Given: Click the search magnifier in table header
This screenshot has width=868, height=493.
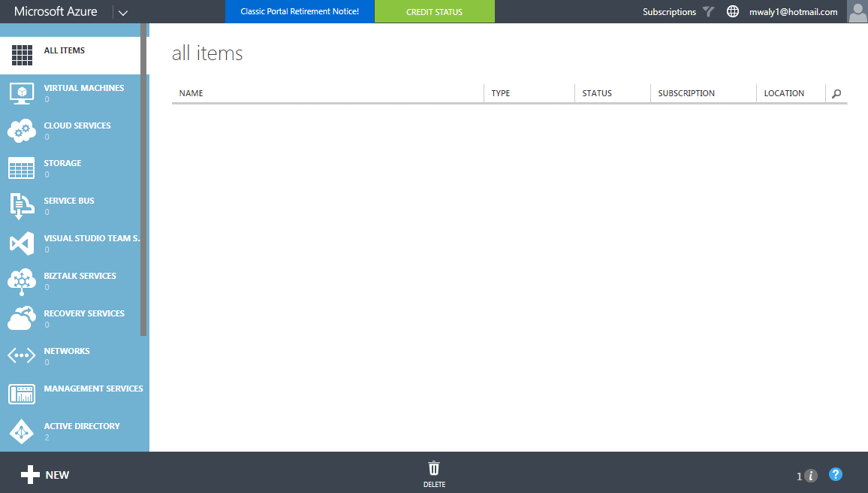Looking at the screenshot, I should click(x=836, y=94).
